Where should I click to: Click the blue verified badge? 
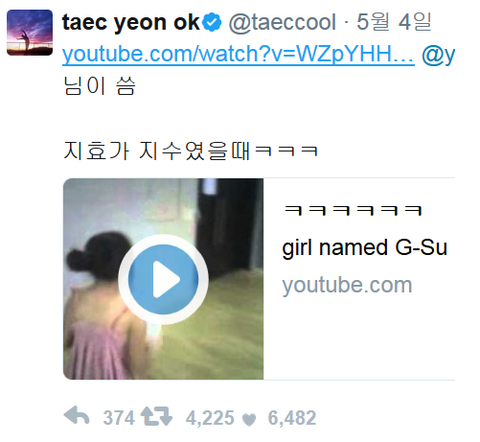coord(212,22)
